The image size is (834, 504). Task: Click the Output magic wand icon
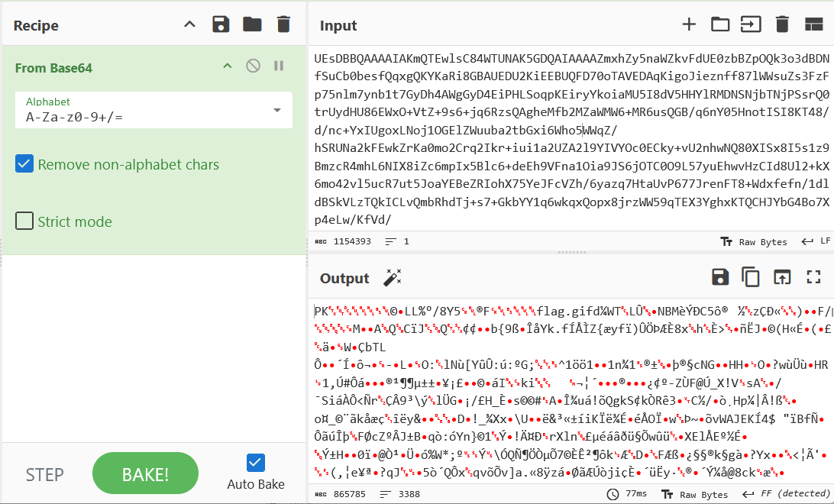393,277
